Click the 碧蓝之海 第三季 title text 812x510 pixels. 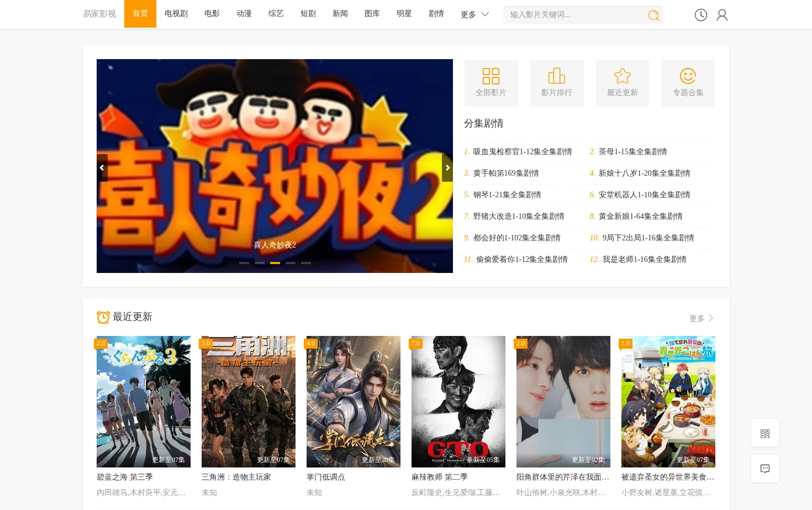point(125,477)
